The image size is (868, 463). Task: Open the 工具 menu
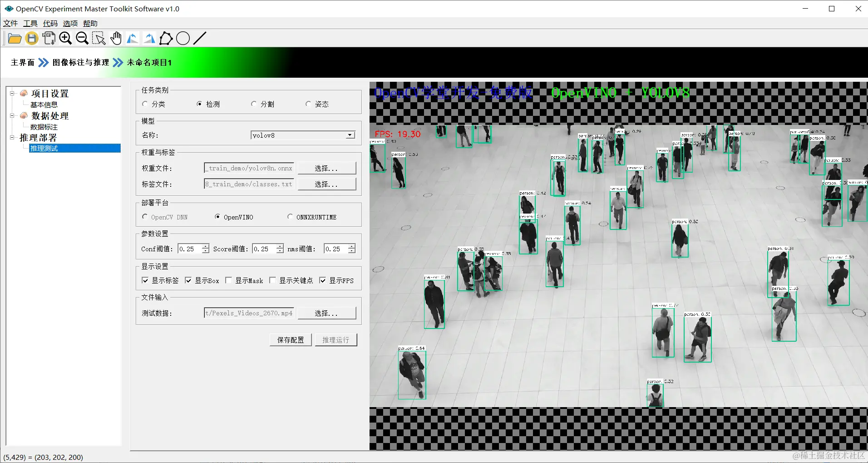30,24
